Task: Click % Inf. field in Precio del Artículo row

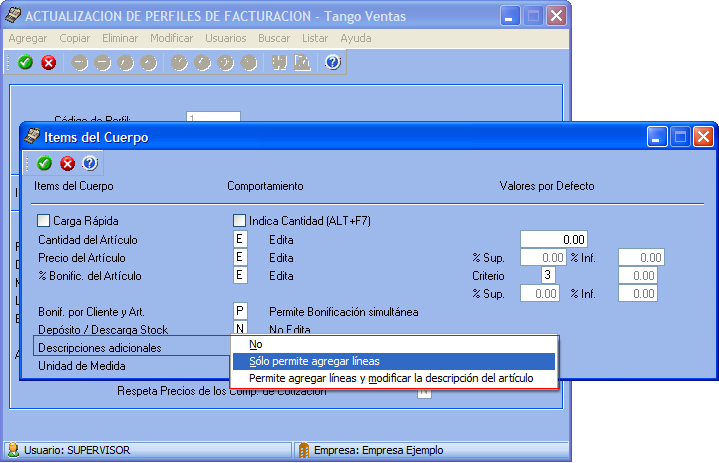Action: (x=641, y=257)
